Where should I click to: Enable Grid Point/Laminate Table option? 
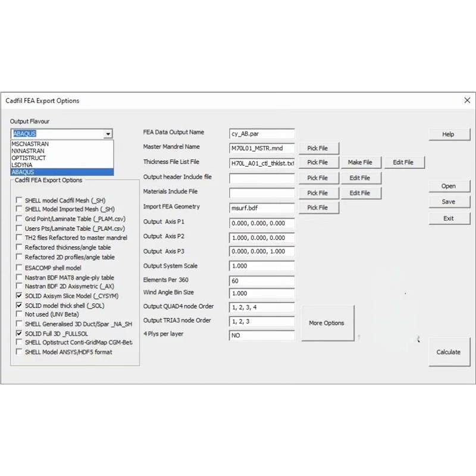point(19,218)
